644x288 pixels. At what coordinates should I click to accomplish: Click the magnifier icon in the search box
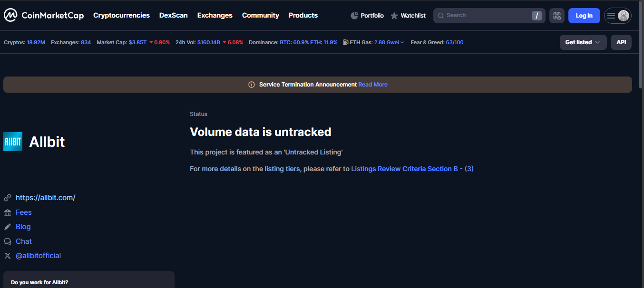pyautogui.click(x=441, y=16)
